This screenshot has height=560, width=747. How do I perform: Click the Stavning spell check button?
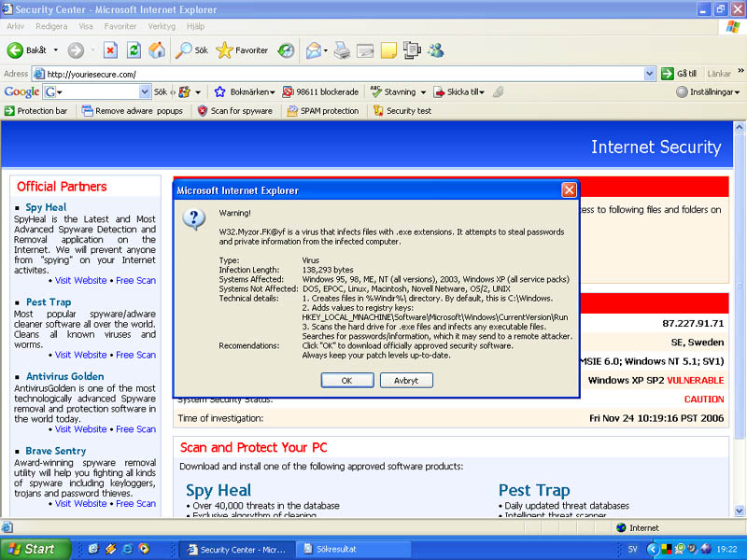point(393,91)
